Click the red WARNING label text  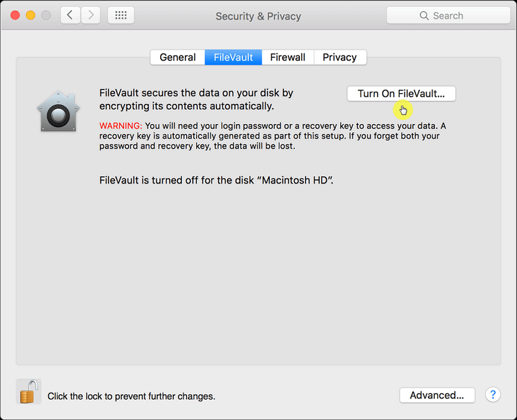121,125
